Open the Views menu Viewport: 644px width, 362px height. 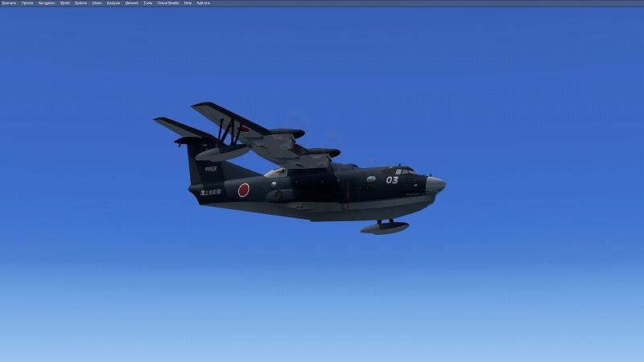pyautogui.click(x=97, y=3)
